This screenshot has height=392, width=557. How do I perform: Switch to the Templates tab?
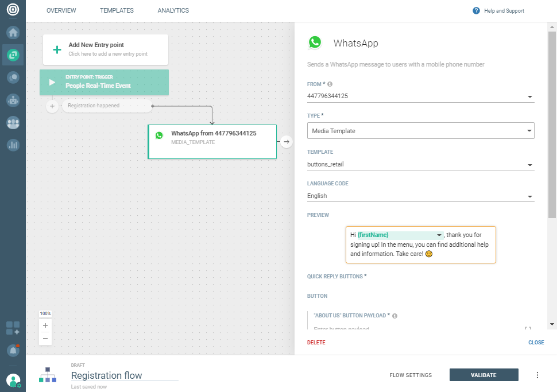(x=117, y=11)
